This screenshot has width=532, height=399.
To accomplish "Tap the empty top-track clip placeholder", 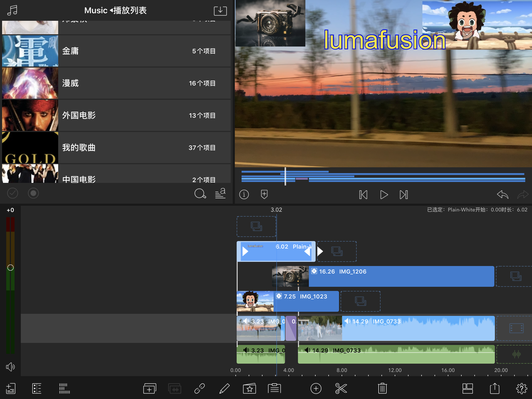I will click(x=256, y=227).
